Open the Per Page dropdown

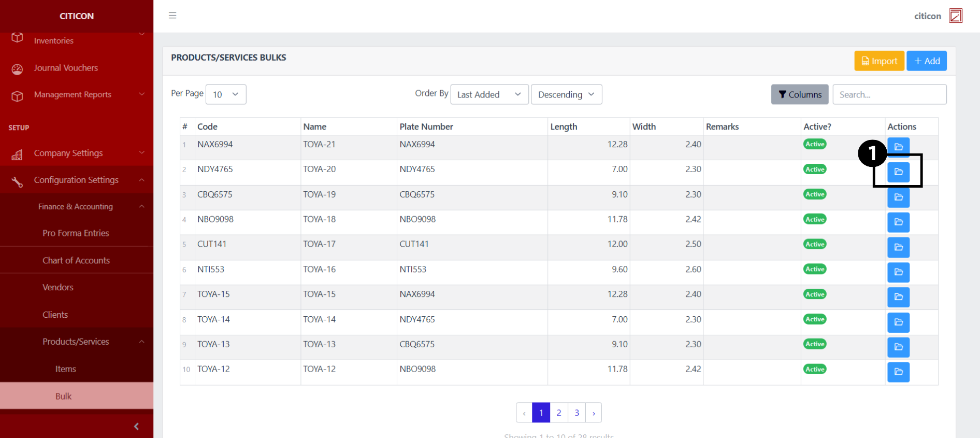coord(226,94)
